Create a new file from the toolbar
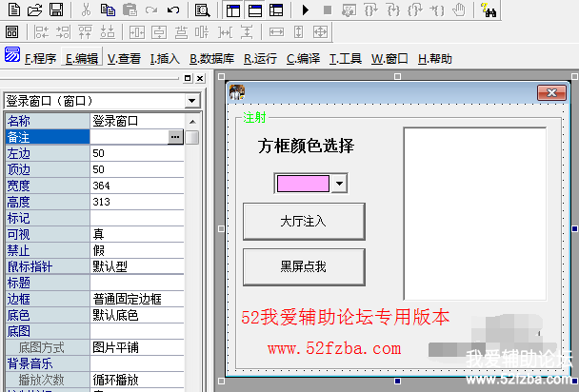 pos(14,10)
